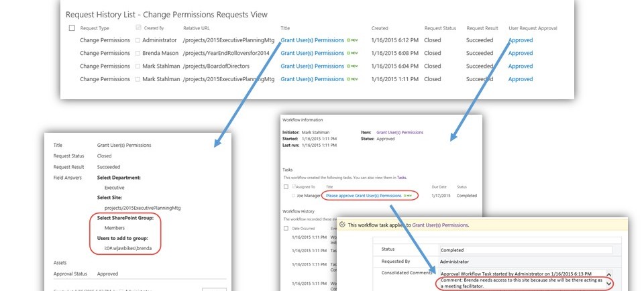Viewport: 644px width, 291px height.
Task: Sort Tasks list by Assigned To header
Action: (x=306, y=187)
